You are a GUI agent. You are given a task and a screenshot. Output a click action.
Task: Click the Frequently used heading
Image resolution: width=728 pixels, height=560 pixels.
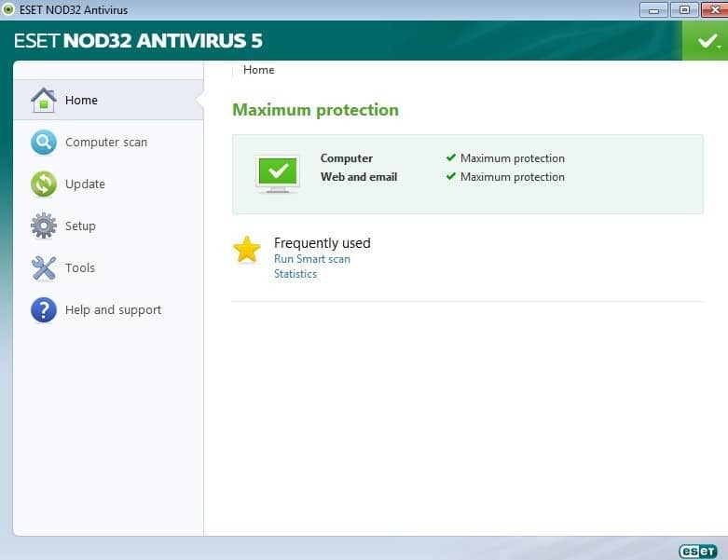(323, 242)
